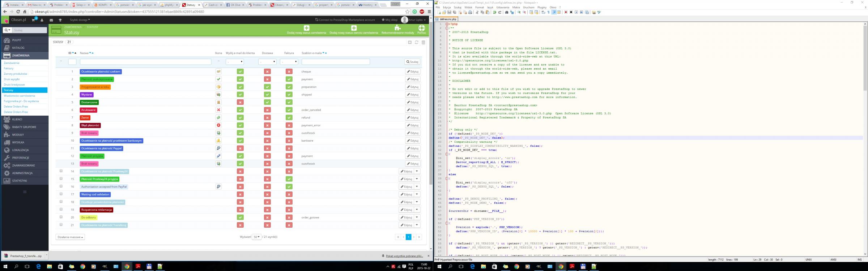Click the Open file icon in Notepad++
868x271 pixels.
tap(444, 12)
